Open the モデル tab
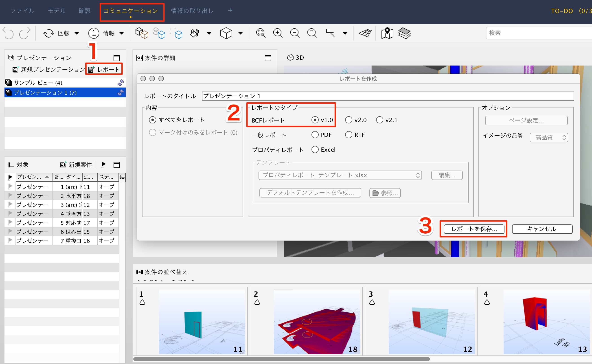 coord(57,11)
